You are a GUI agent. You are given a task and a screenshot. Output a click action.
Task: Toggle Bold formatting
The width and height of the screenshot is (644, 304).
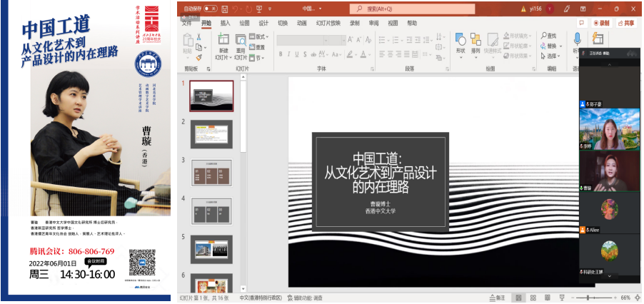[x=281, y=54]
